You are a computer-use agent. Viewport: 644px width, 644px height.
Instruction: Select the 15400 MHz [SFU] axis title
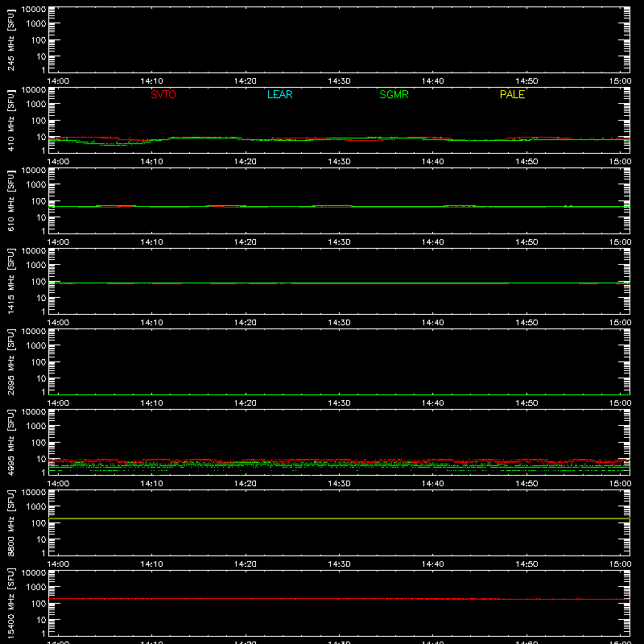10,603
